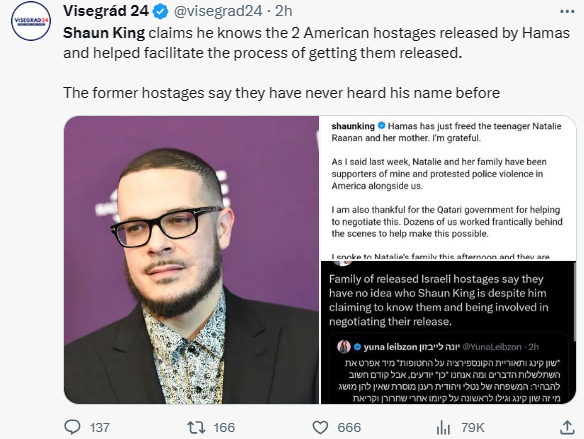Open the shaunking Instagram caption screenshot
Screen dimensions: 584x439
[x=447, y=188]
